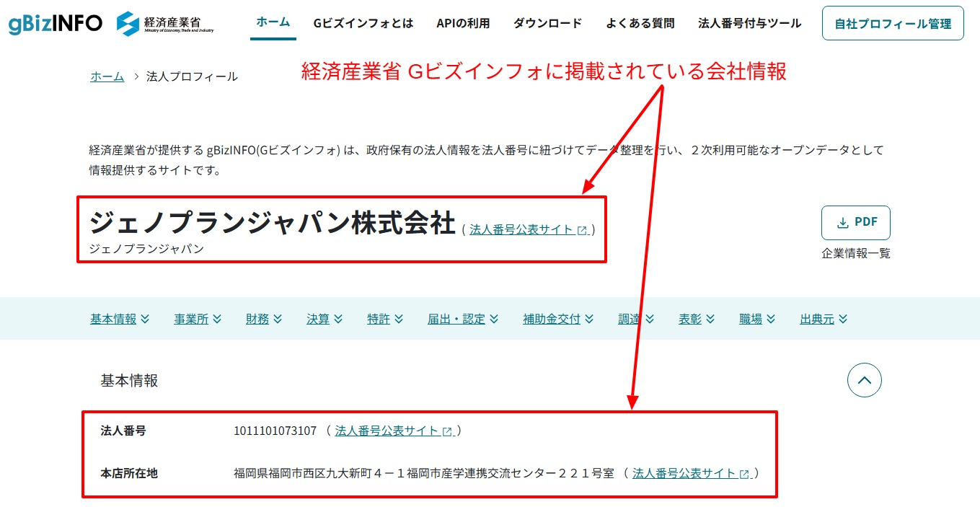980x507 pixels.
Task: Click the 経済産業省 ministry logo
Action: (162, 21)
